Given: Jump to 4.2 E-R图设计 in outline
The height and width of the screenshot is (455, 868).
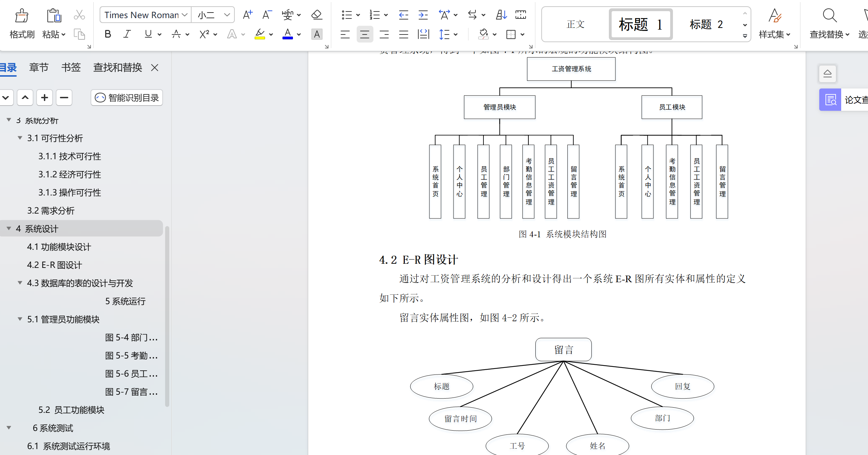Looking at the screenshot, I should click(x=54, y=265).
